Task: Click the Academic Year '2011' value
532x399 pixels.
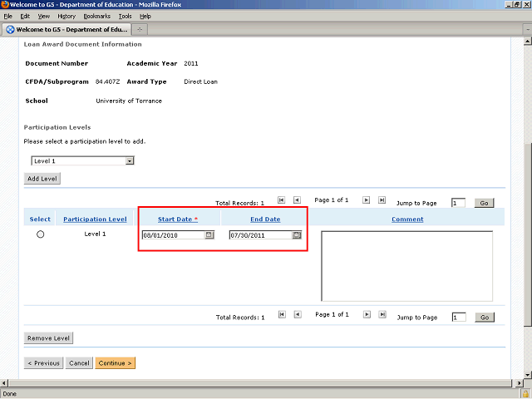Action: (191, 63)
